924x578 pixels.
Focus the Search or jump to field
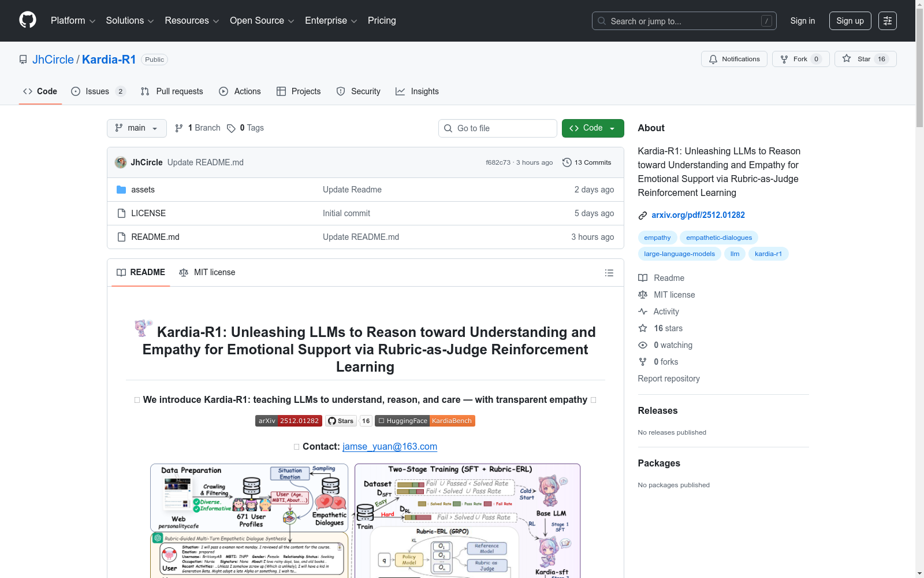point(684,21)
